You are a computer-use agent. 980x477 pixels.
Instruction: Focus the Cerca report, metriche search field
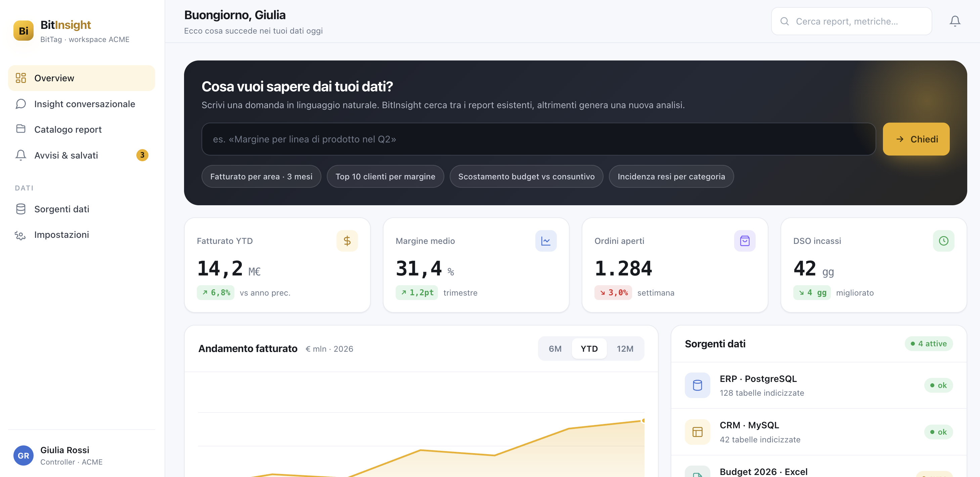click(x=851, y=21)
